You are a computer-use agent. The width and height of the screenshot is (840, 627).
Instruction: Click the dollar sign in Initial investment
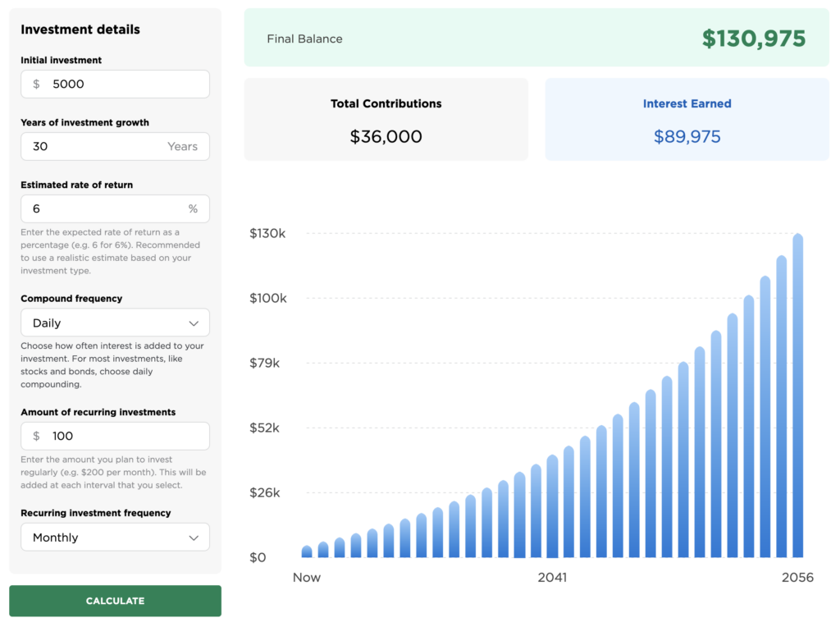click(x=36, y=84)
